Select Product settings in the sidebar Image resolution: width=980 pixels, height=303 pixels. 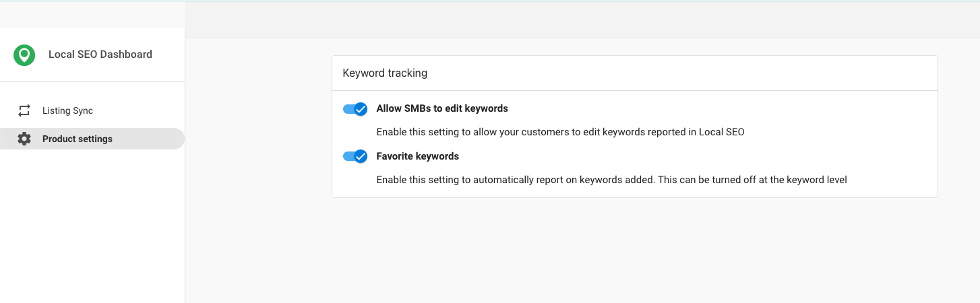[92, 139]
